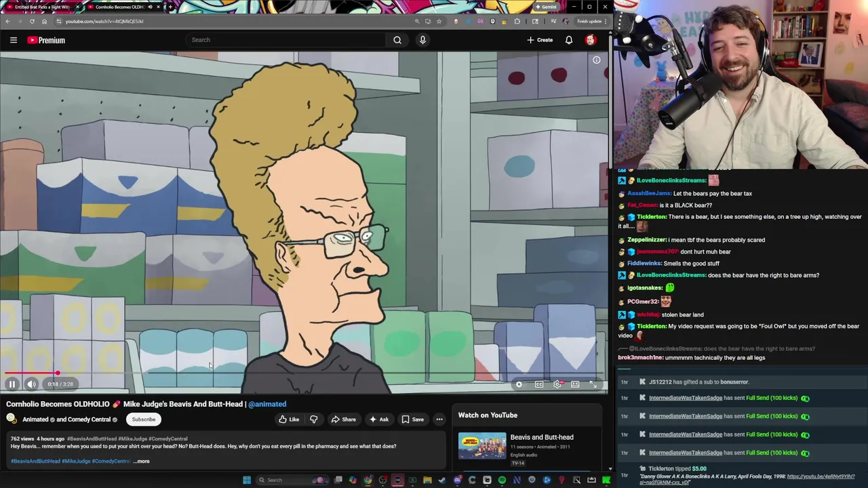The height and width of the screenshot is (488, 868).
Task: Toggle the autoplay switch in the player
Action: tap(519, 384)
